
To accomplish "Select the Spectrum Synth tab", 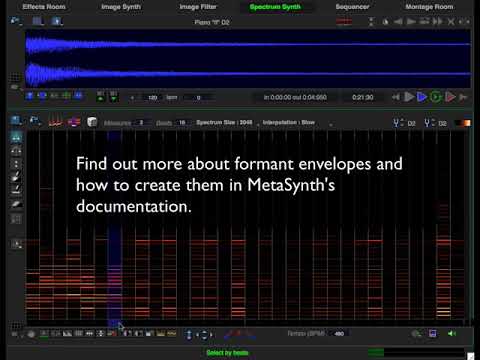I will (x=275, y=7).
